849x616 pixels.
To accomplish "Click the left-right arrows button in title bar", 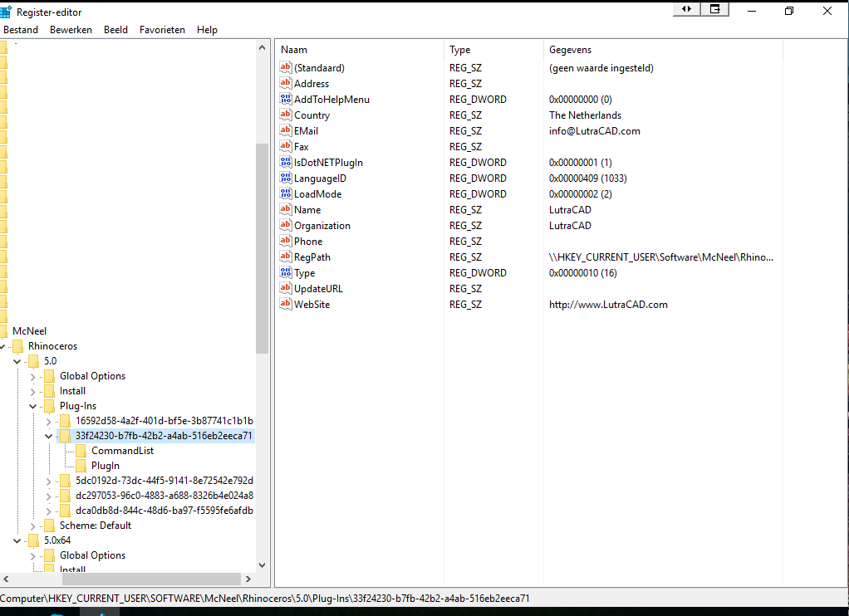I will pos(686,9).
